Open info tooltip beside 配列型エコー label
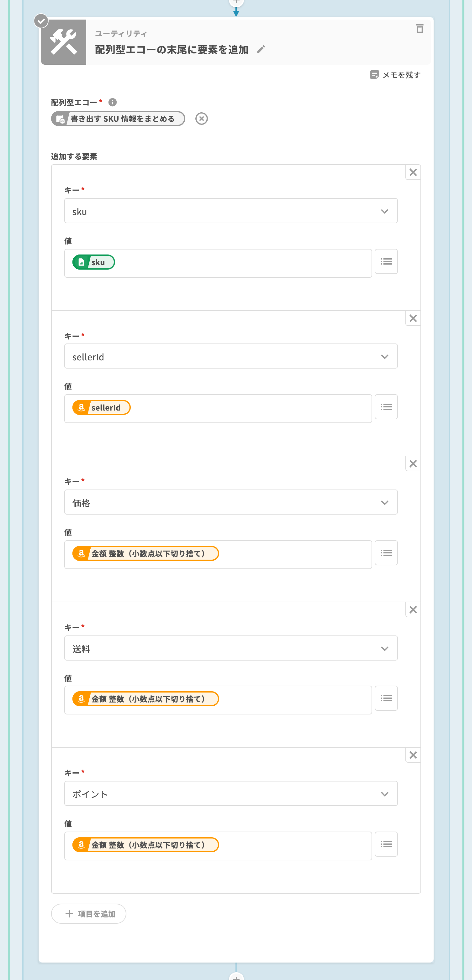472x980 pixels. [x=112, y=102]
